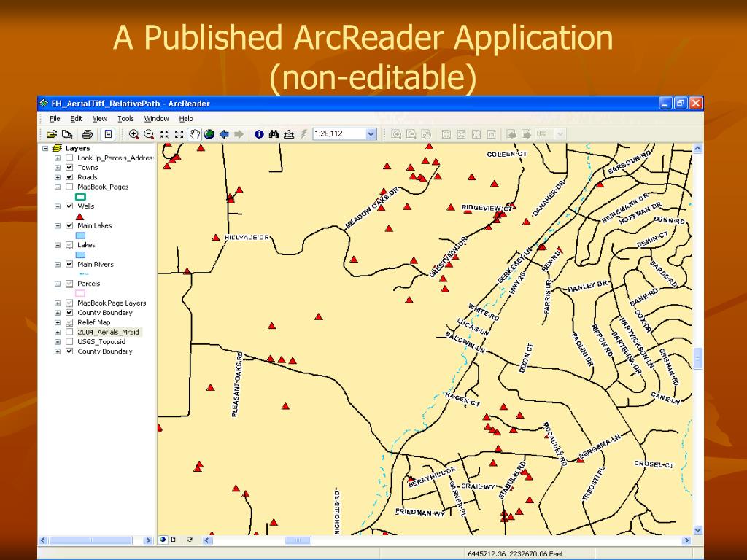Click the map's vertical scroll down arrow

(697, 530)
